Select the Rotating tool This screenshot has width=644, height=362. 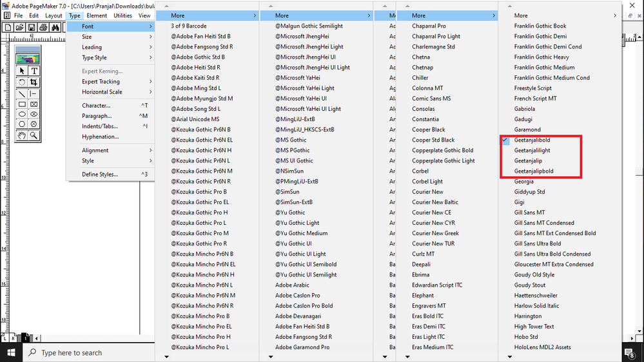pos(22,82)
